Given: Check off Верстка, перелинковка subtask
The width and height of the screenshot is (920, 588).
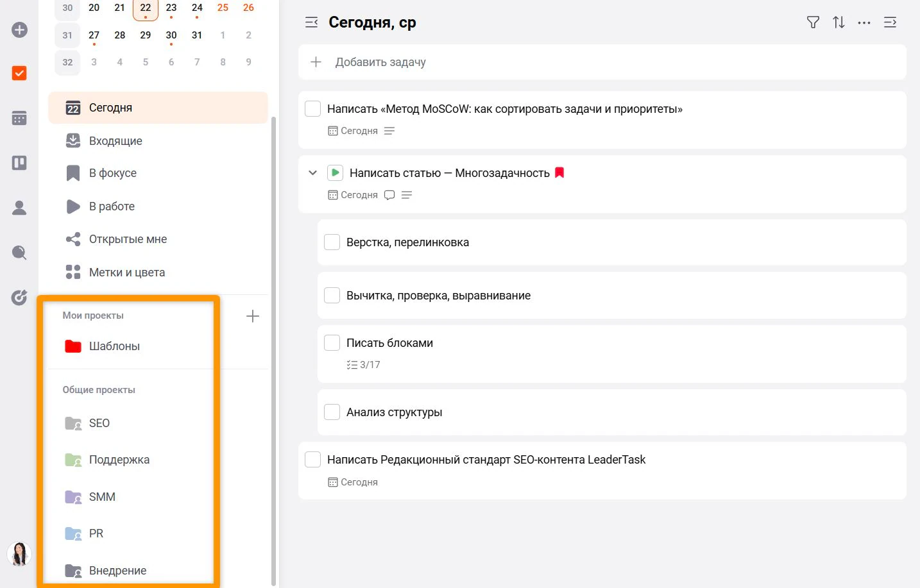Looking at the screenshot, I should click(332, 242).
